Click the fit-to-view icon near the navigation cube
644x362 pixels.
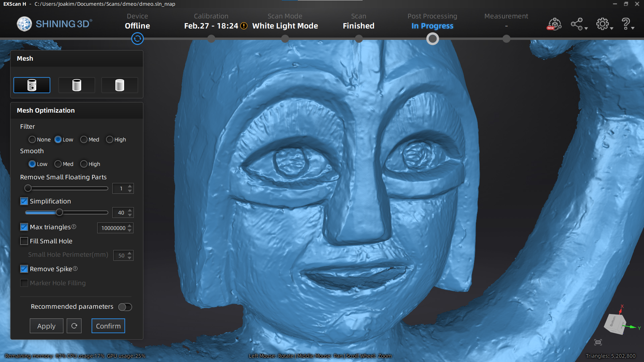tap(598, 342)
